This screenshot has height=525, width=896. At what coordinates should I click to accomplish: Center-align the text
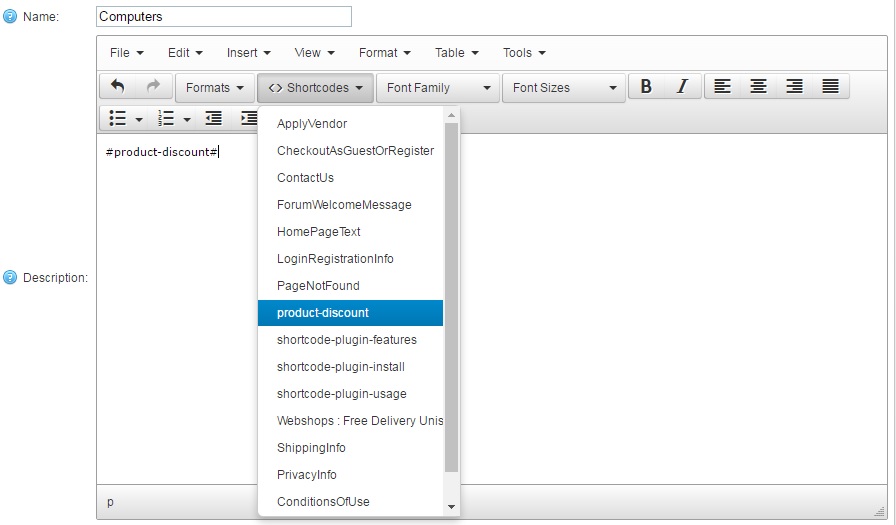pyautogui.click(x=759, y=87)
